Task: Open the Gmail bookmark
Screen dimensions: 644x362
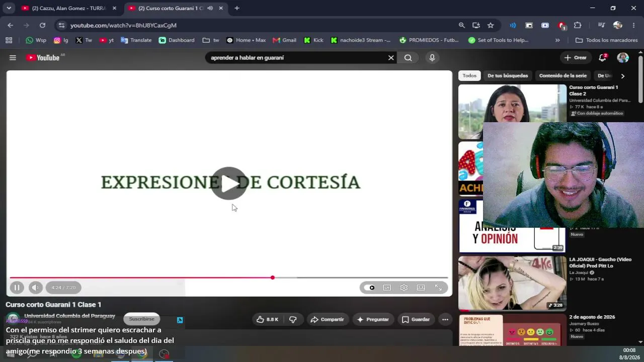Action: 284,40
